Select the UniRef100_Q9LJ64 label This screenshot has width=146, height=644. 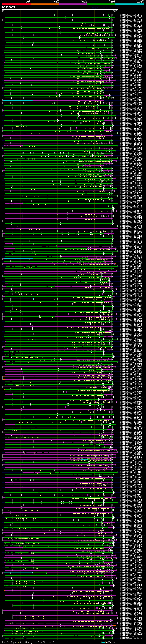click(x=131, y=387)
